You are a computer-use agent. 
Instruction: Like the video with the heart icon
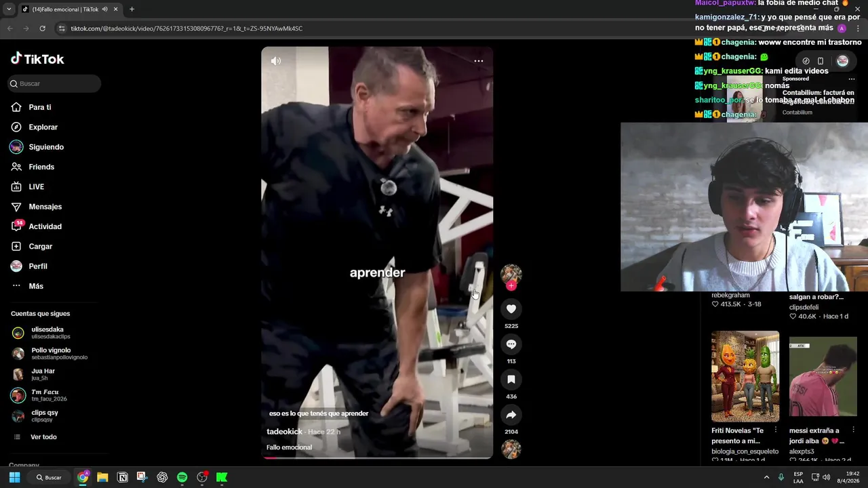tap(511, 309)
